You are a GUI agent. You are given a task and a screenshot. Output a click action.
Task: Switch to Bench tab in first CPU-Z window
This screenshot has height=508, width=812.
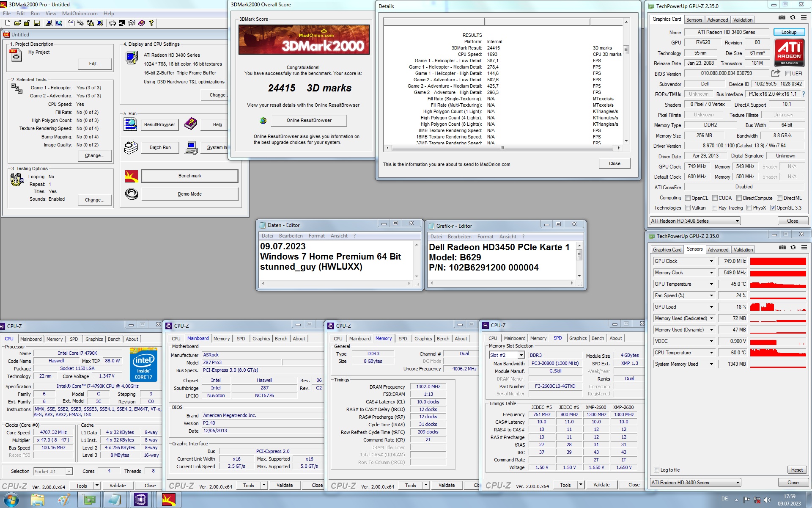point(114,339)
